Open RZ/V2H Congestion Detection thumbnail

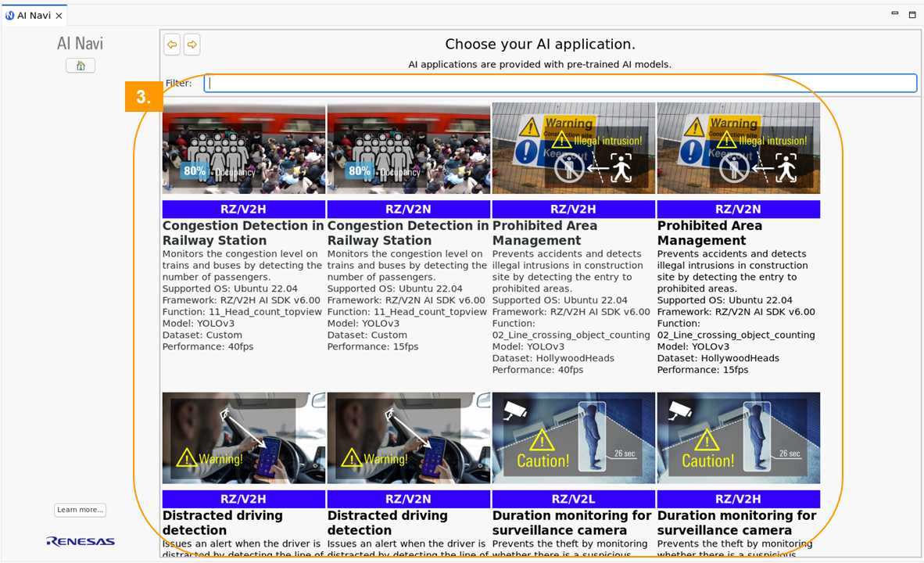(243, 148)
